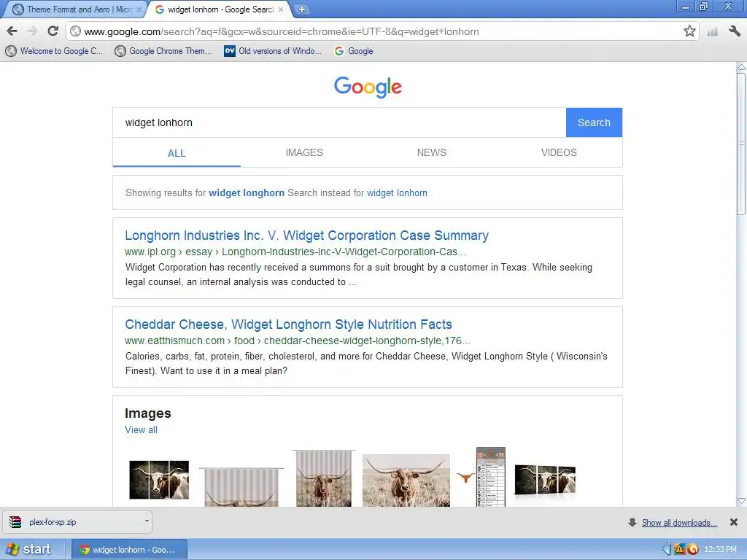Click the browser forward arrow

32,31
